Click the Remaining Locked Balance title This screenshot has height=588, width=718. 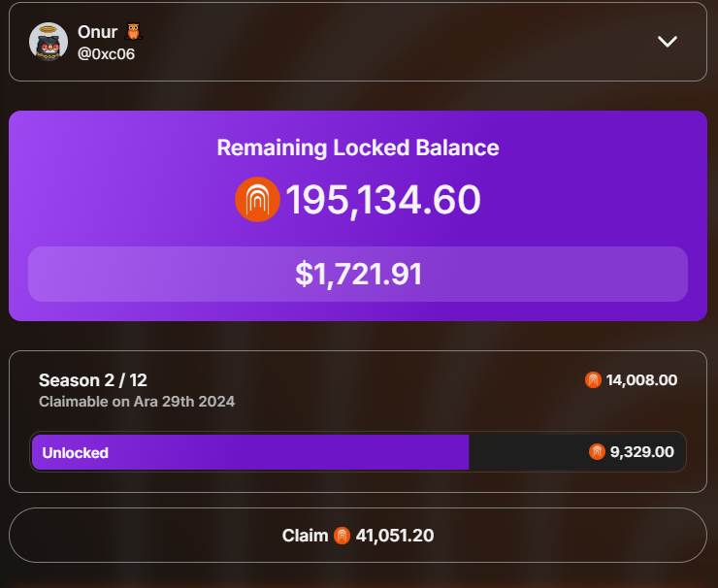click(358, 147)
